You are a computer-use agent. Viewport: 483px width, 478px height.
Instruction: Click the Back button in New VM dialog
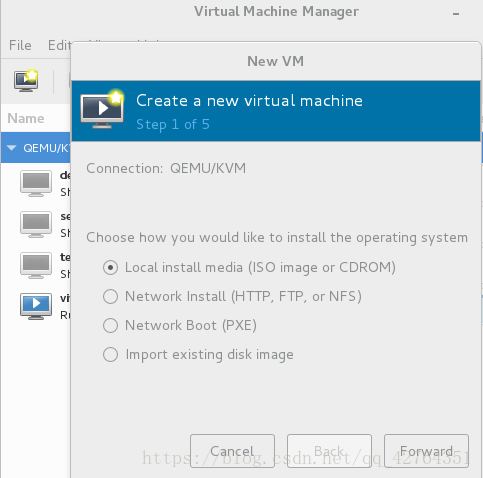[329, 451]
